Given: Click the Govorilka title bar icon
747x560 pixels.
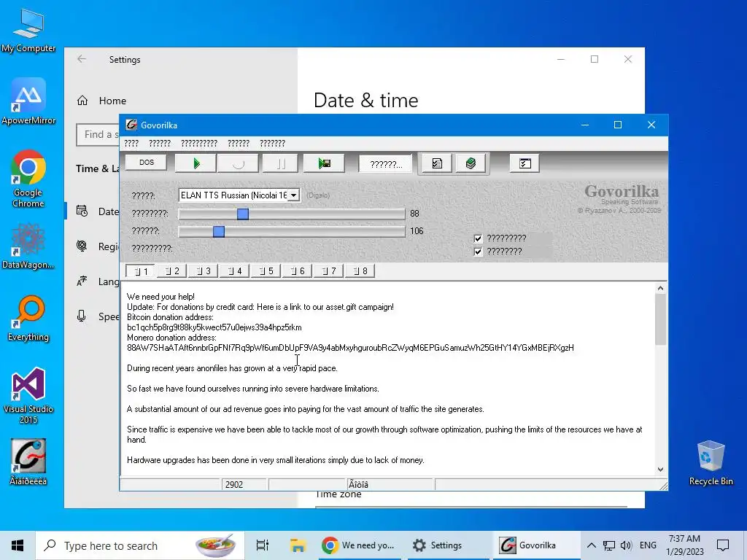Looking at the screenshot, I should pos(131,125).
